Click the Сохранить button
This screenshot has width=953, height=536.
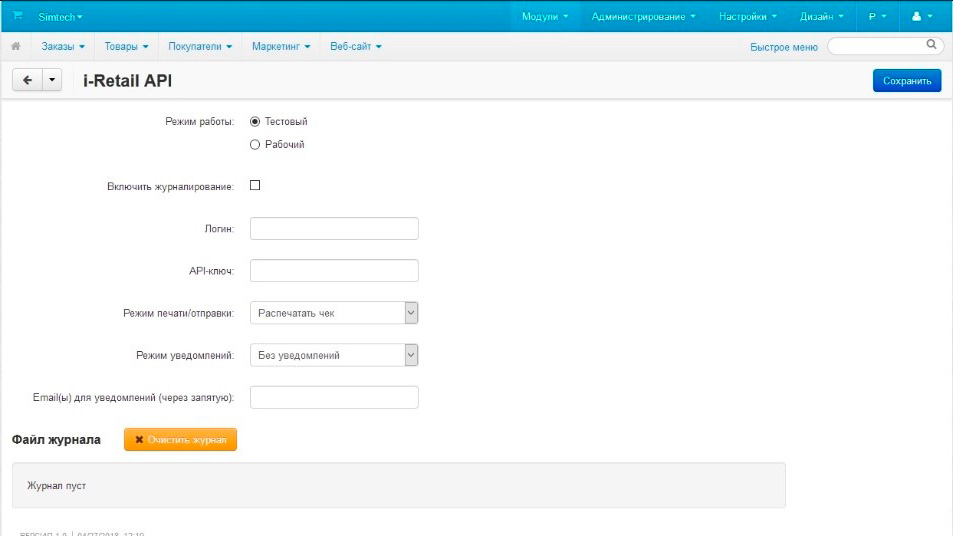(x=907, y=81)
